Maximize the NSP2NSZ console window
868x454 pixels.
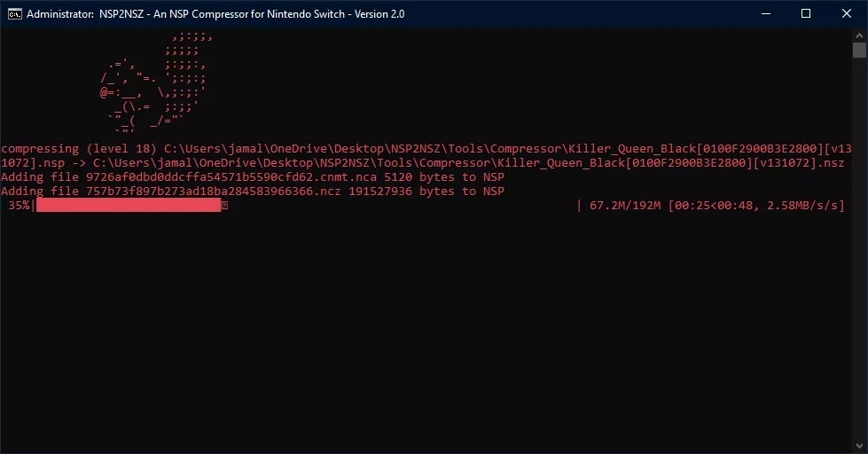pos(806,13)
